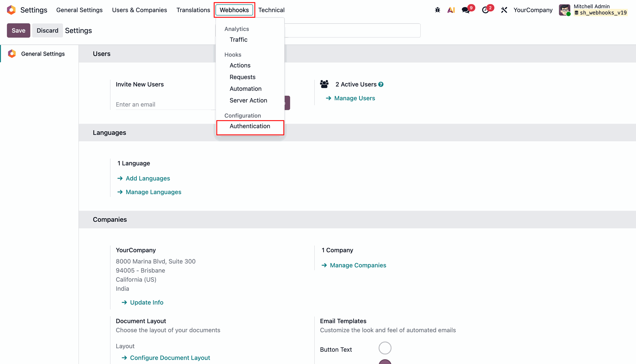Focus the Enter an email field
The height and width of the screenshot is (364, 636).
(x=165, y=105)
